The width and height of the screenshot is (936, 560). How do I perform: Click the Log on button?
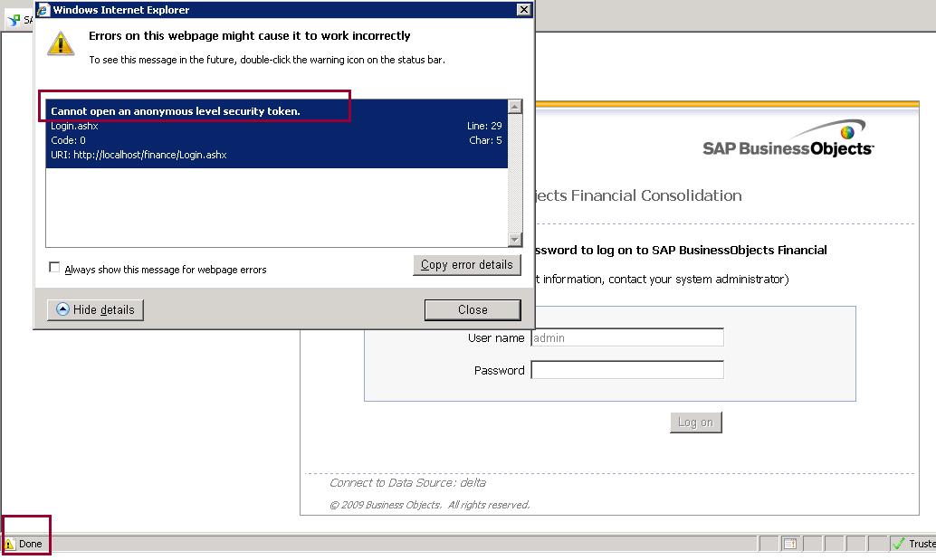coord(695,422)
